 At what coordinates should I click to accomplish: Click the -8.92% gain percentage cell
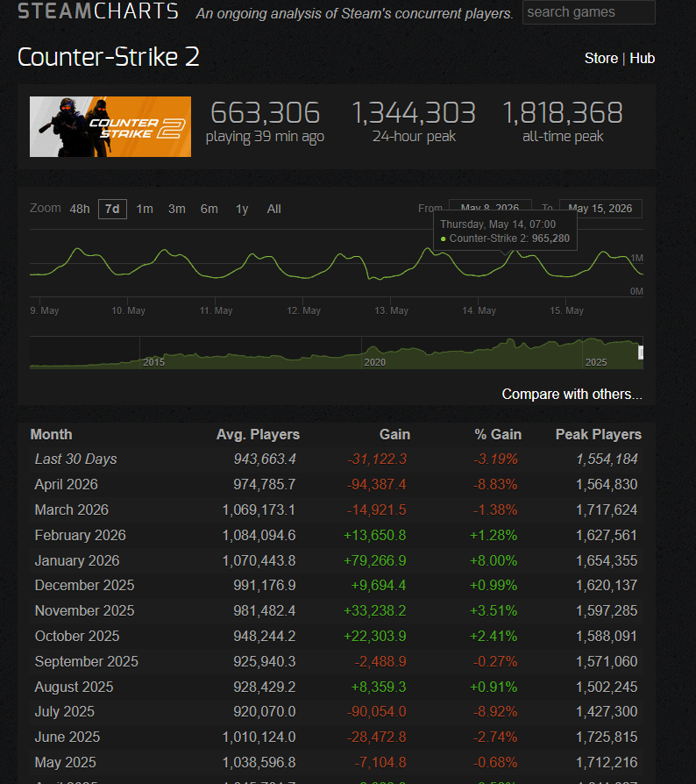pyautogui.click(x=495, y=712)
